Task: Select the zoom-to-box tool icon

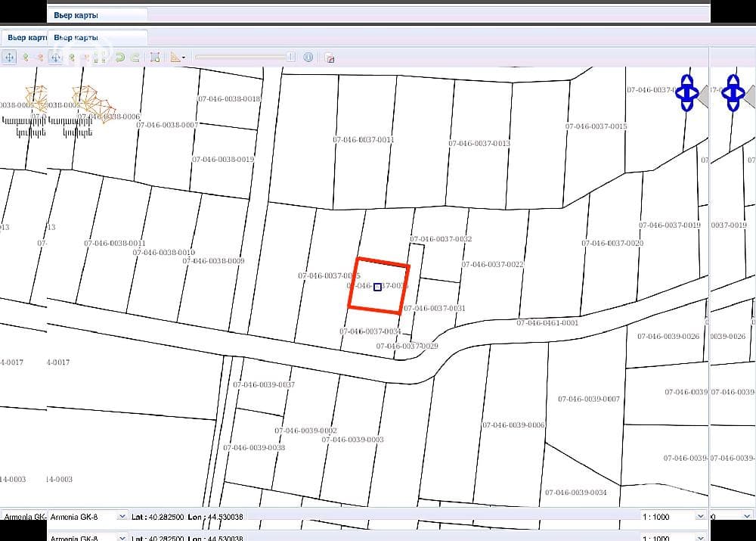Action: (155, 58)
